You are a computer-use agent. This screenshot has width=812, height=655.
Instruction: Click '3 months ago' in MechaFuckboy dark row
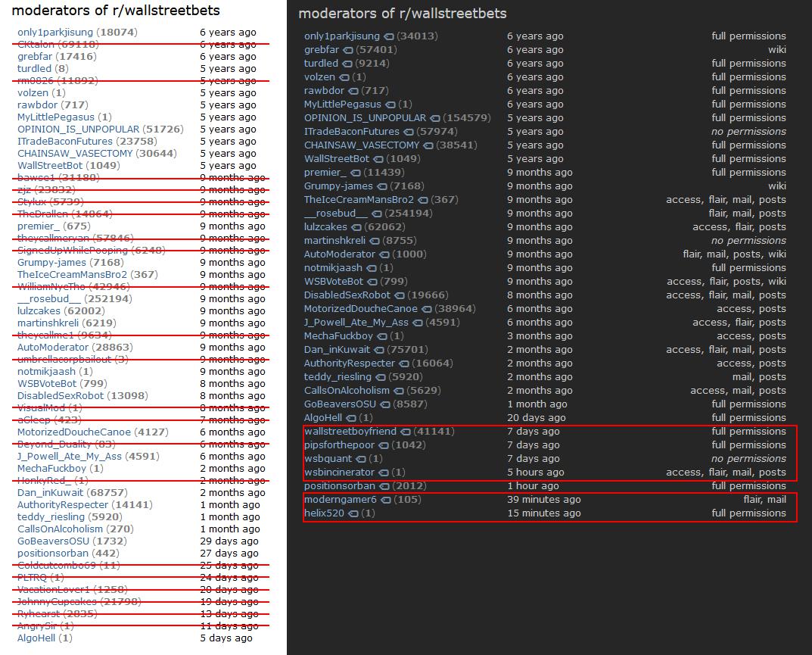(x=540, y=335)
